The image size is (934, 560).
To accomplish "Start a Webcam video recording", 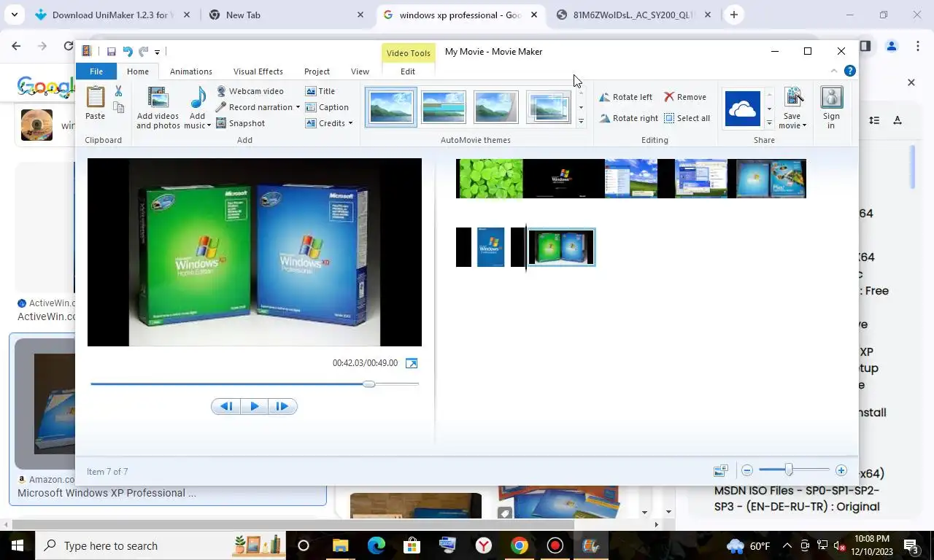I will pos(250,91).
